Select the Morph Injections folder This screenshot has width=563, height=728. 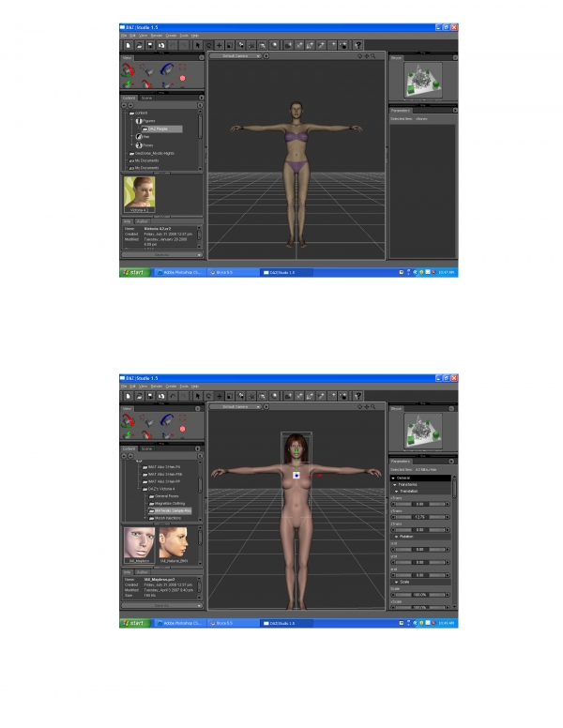(x=165, y=518)
